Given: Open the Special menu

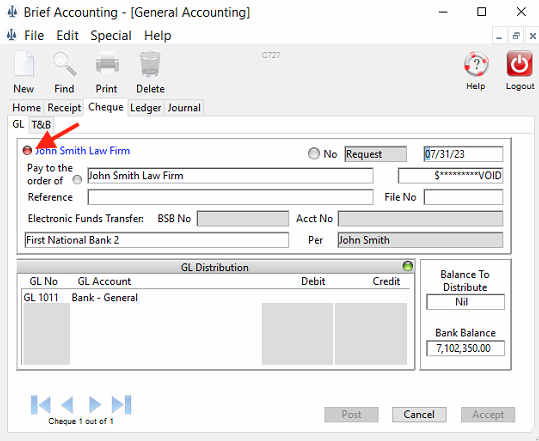Looking at the screenshot, I should click(x=111, y=36).
